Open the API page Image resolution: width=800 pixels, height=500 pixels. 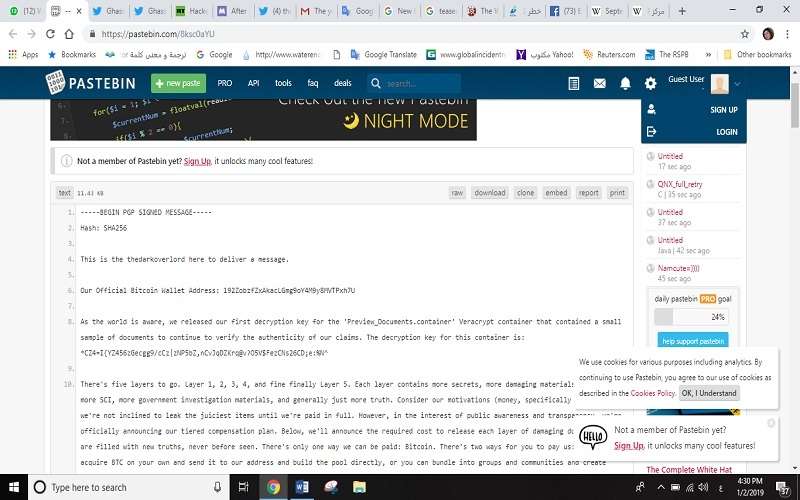click(254, 83)
